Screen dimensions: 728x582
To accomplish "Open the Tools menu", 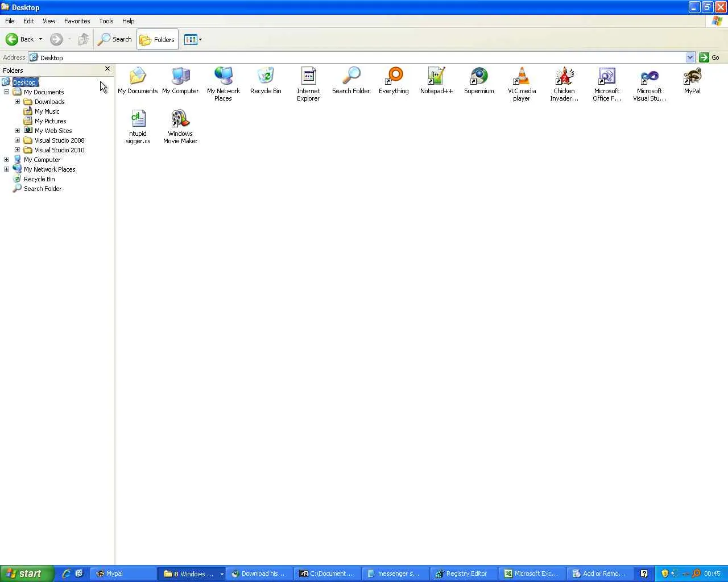I will point(106,21).
